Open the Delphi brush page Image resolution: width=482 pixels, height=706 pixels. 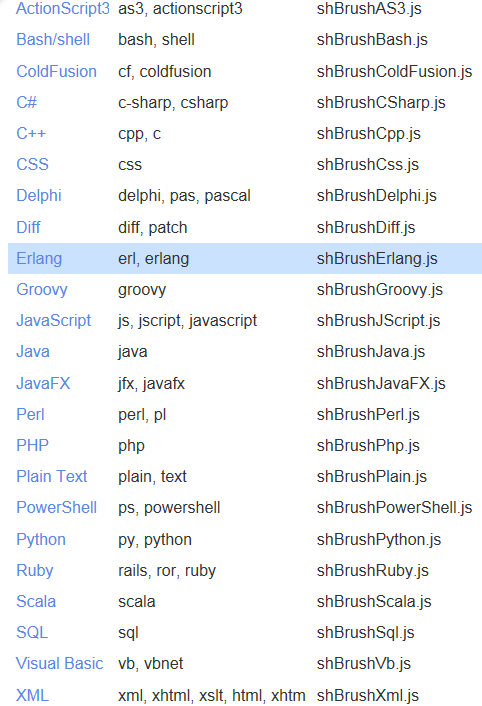click(39, 195)
